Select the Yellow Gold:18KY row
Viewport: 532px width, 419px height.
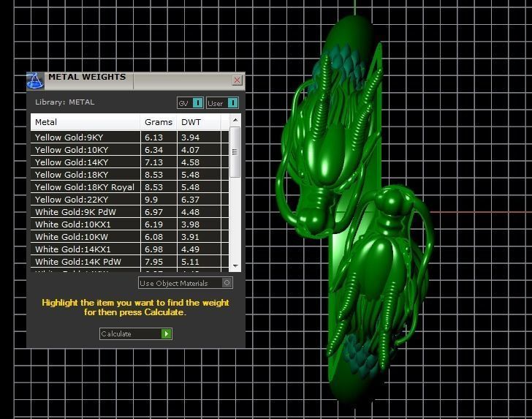[129, 175]
